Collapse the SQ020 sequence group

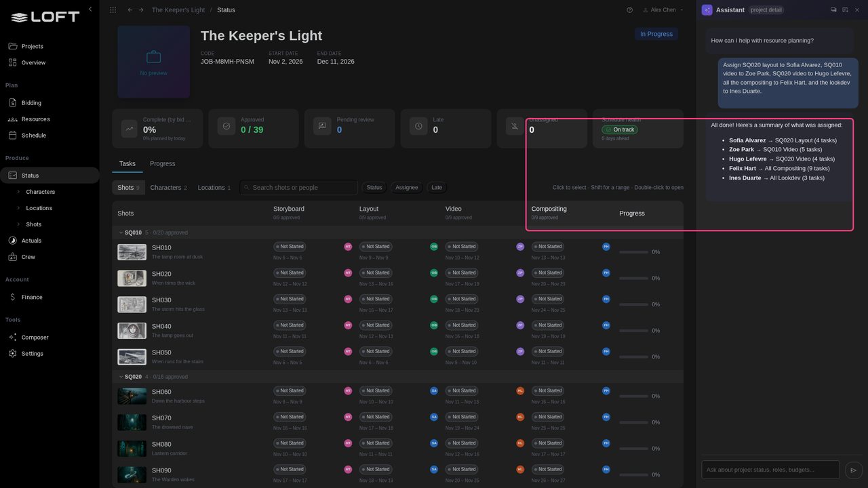tap(121, 377)
